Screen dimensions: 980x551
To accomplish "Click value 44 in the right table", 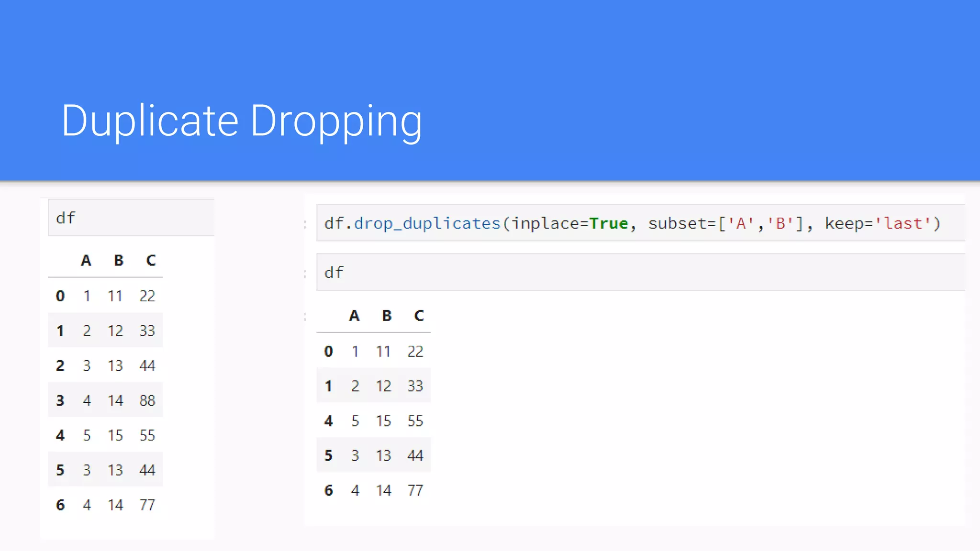I will [x=415, y=455].
